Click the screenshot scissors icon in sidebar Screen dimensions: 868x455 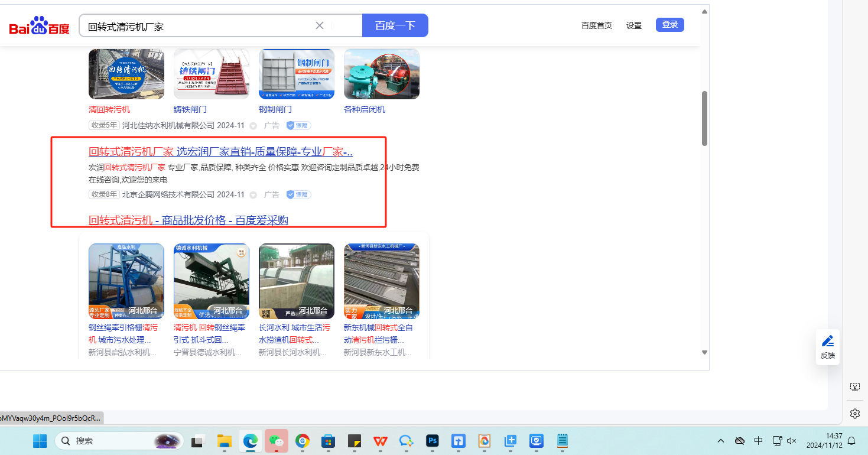pos(854,387)
